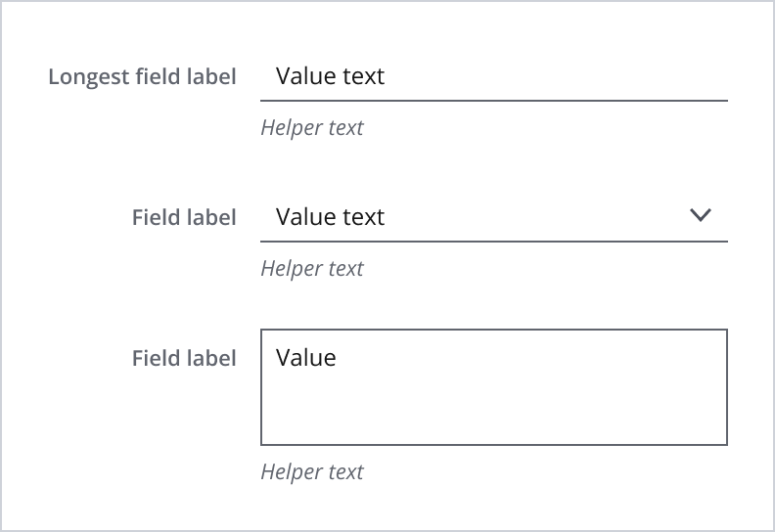
Task: Click helper text under the first input
Action: (x=312, y=128)
